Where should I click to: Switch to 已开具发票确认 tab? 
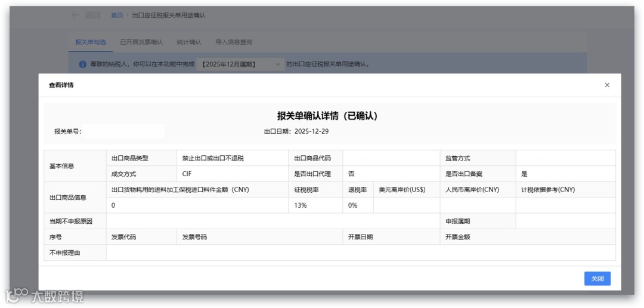(x=141, y=42)
